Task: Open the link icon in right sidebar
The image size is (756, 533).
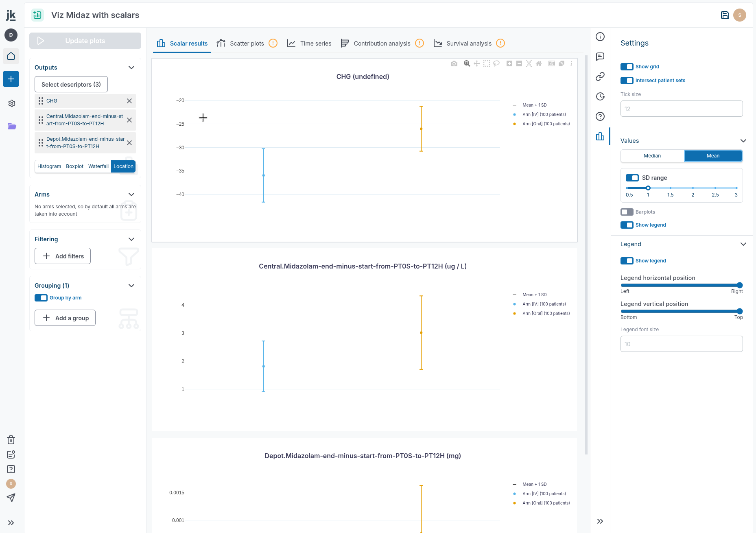Action: point(600,76)
